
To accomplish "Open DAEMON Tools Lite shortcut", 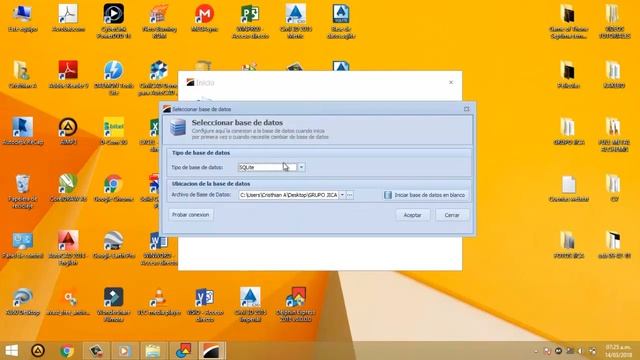I will pyautogui.click(x=113, y=78).
